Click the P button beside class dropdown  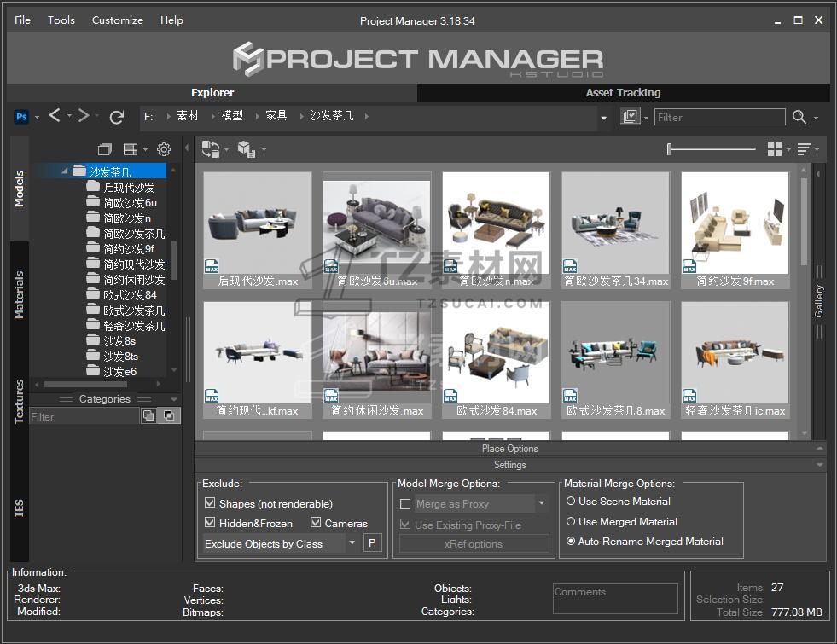372,543
